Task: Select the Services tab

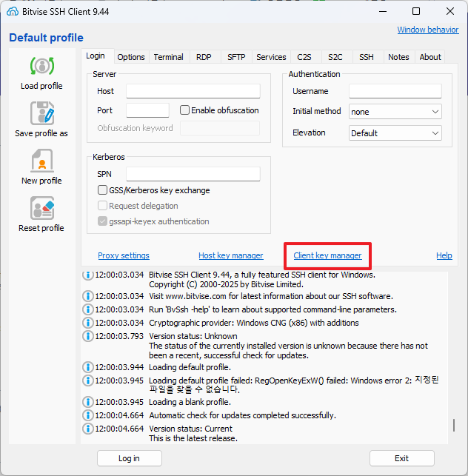Action: [x=271, y=57]
